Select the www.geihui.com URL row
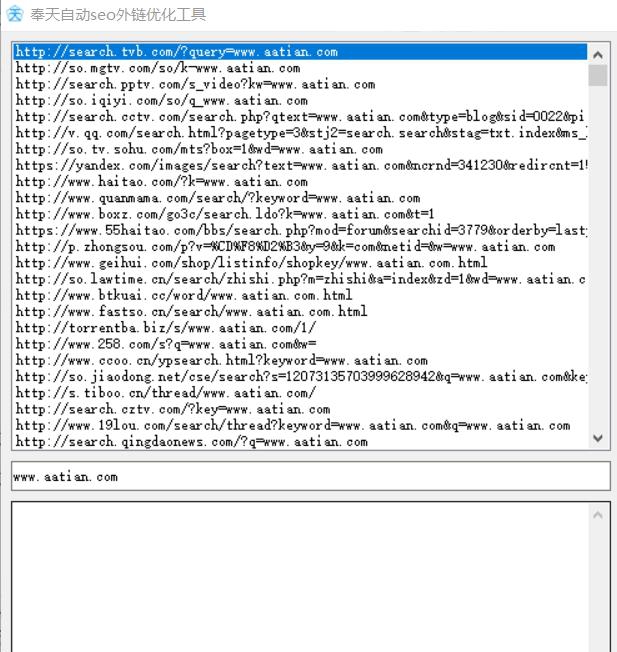 coord(300,263)
